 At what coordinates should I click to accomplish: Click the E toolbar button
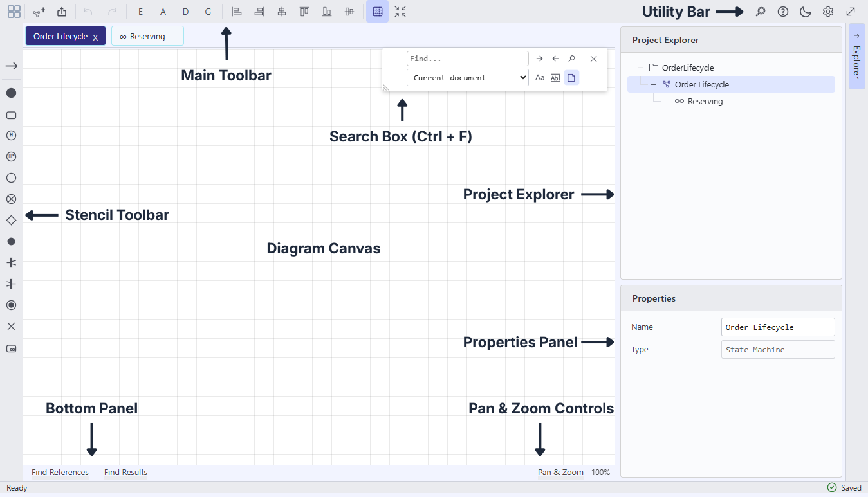(140, 12)
